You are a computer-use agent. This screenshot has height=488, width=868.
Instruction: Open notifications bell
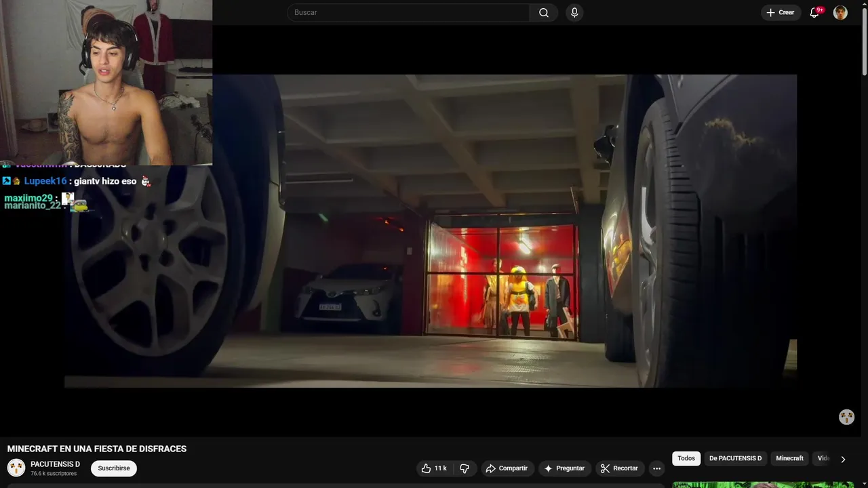pyautogui.click(x=814, y=12)
